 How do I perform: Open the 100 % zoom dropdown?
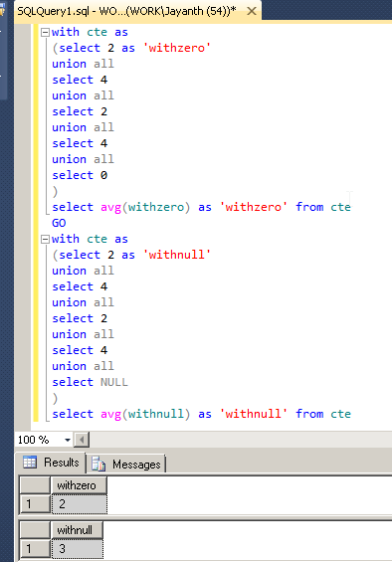pyautogui.click(x=67, y=440)
